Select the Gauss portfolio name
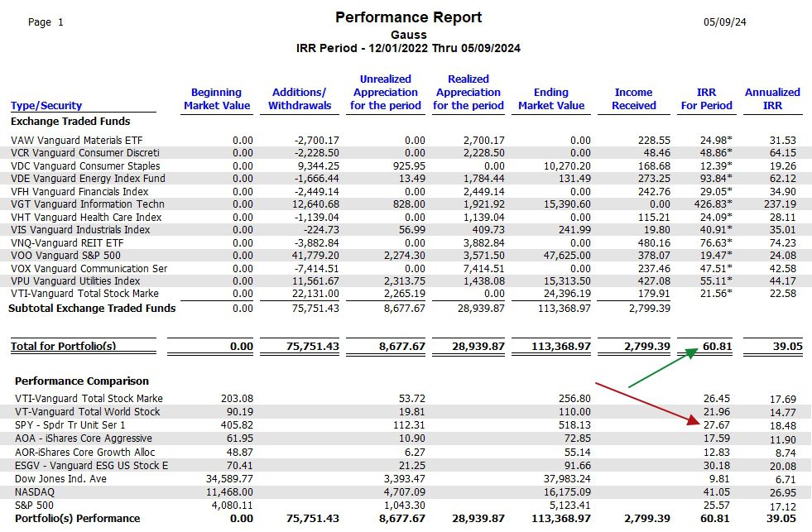The height and width of the screenshot is (532, 812). coord(409,35)
